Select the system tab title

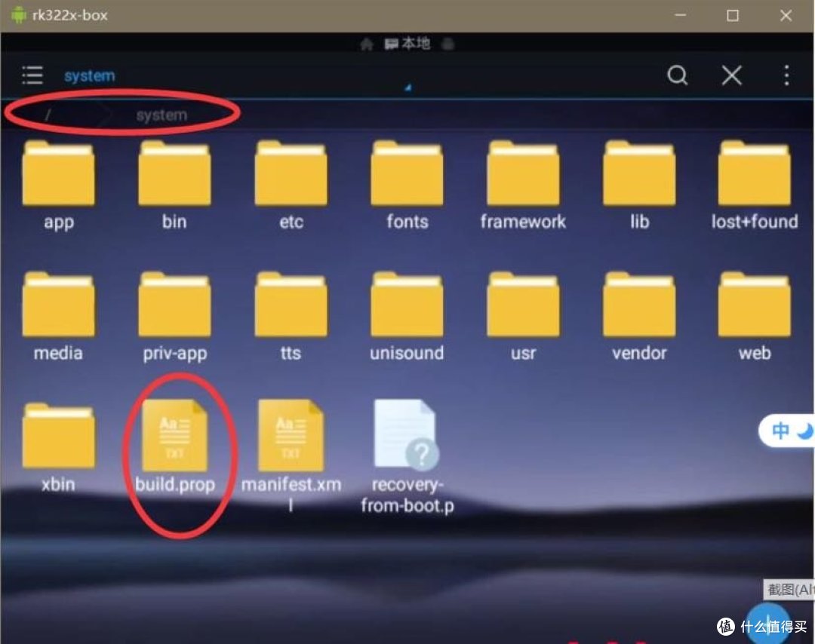[x=89, y=76]
